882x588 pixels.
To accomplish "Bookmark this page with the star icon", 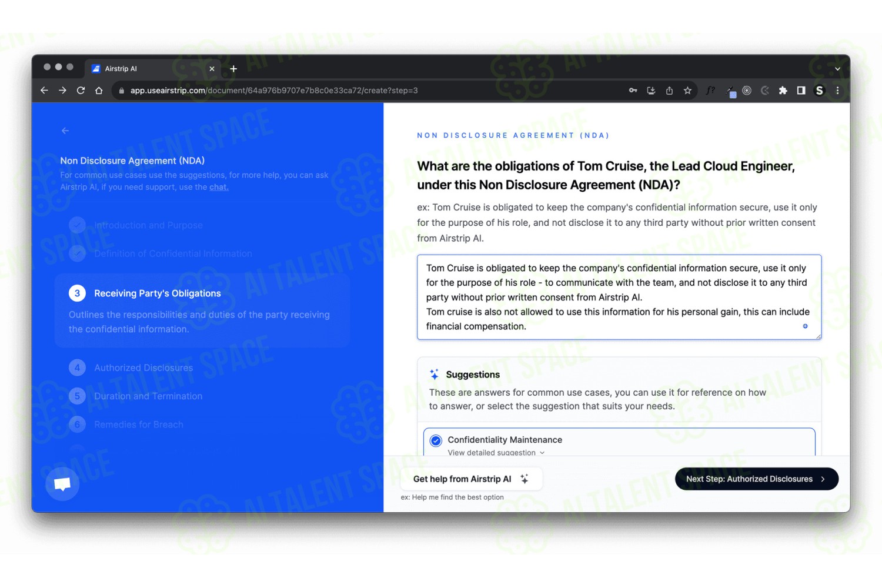I will pyautogui.click(x=687, y=91).
